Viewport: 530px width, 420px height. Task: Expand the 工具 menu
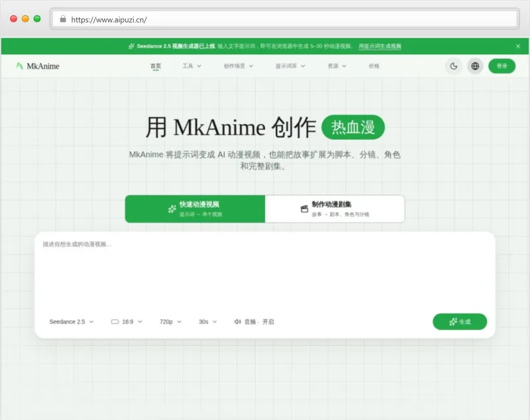point(191,66)
